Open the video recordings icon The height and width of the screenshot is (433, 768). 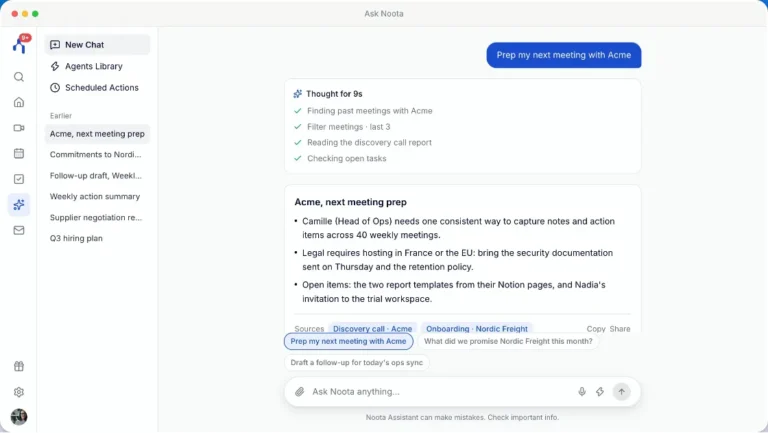point(19,128)
